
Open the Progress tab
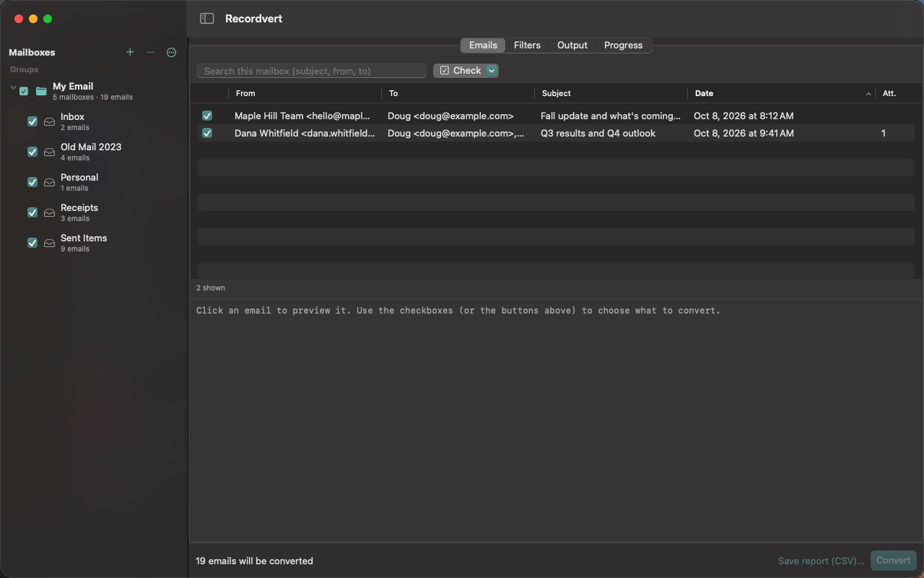click(x=623, y=45)
